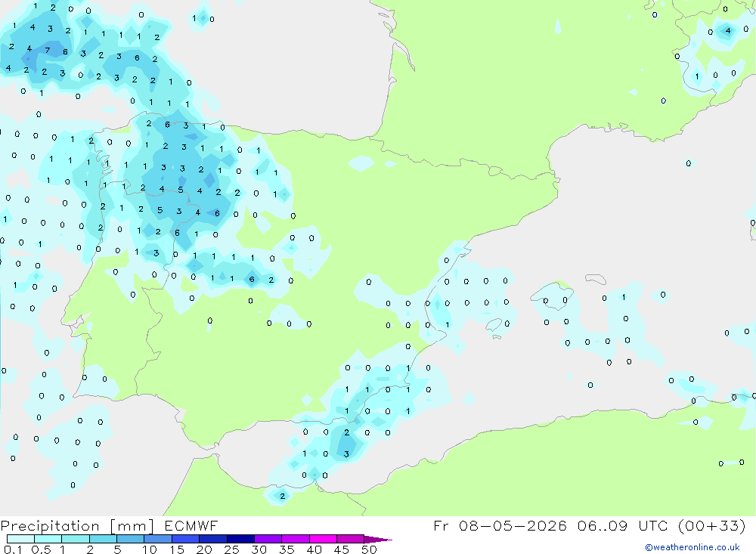Click the legend label '15'
Image resolution: width=756 pixels, height=554 pixels.
click(x=177, y=549)
